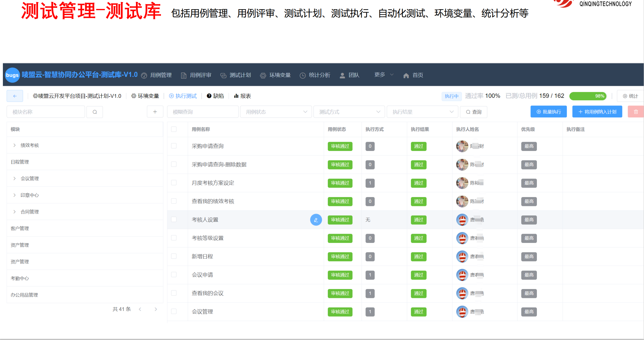Check the box for 采购申请查询 row
This screenshot has width=644, height=340.
174,146
